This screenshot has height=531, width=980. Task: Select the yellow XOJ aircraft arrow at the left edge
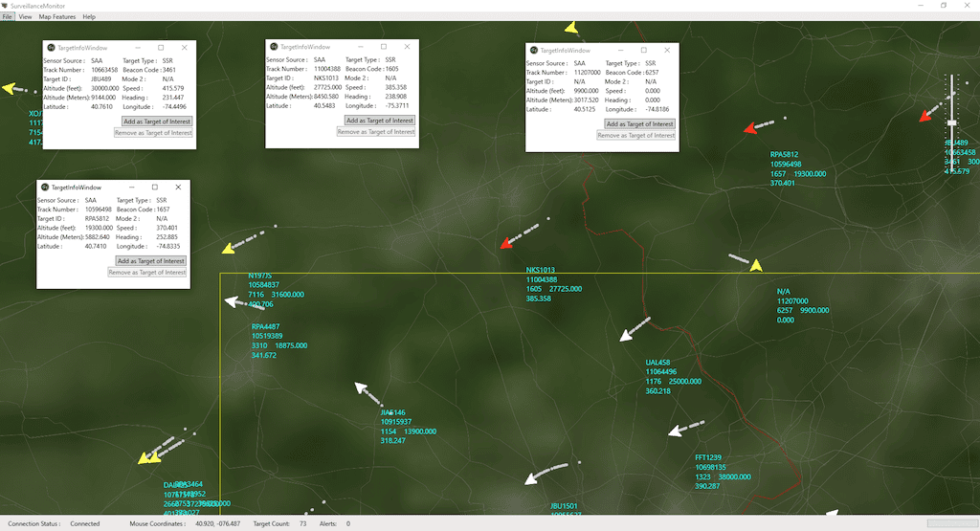click(8, 88)
